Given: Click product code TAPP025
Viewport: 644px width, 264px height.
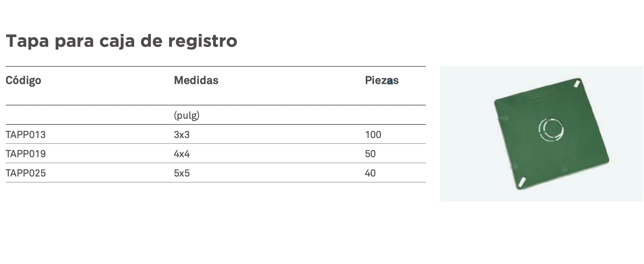Looking at the screenshot, I should (26, 173).
